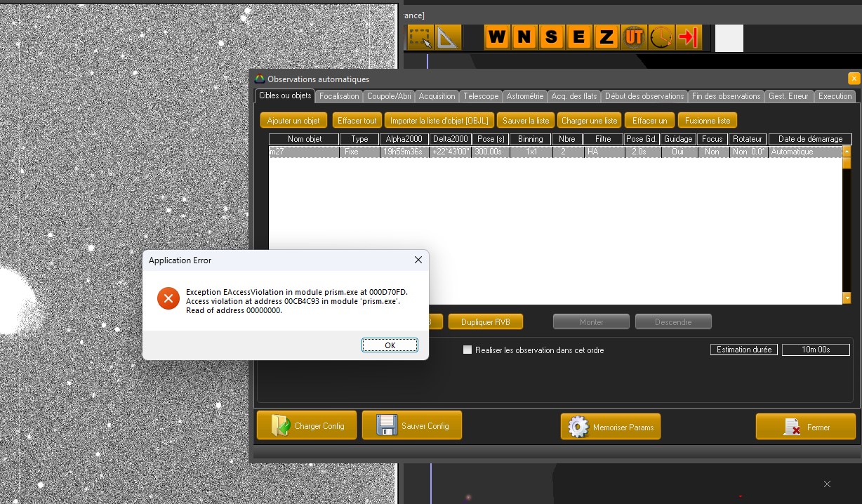Click OK in the Application Error dialog
The width and height of the screenshot is (862, 504).
(390, 345)
